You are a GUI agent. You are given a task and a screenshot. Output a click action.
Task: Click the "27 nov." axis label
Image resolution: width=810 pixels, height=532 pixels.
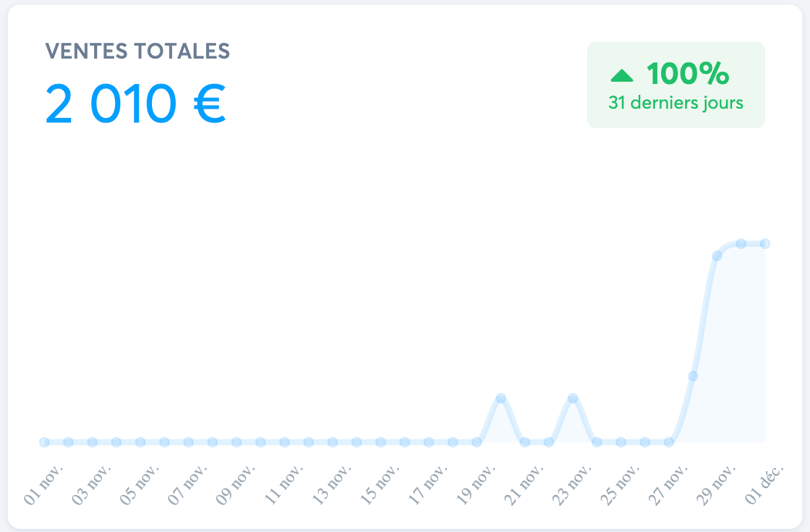[668, 484]
